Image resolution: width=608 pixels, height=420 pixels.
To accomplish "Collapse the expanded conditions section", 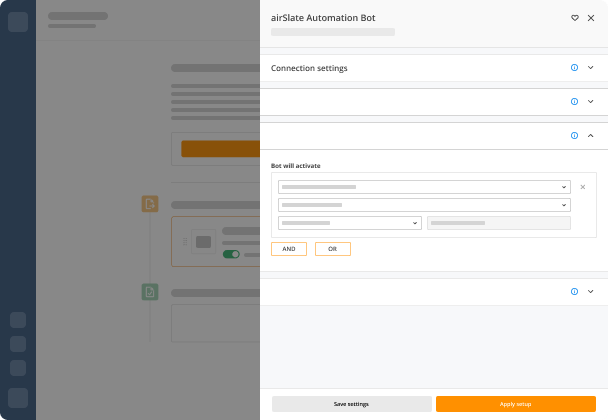I will (x=590, y=135).
